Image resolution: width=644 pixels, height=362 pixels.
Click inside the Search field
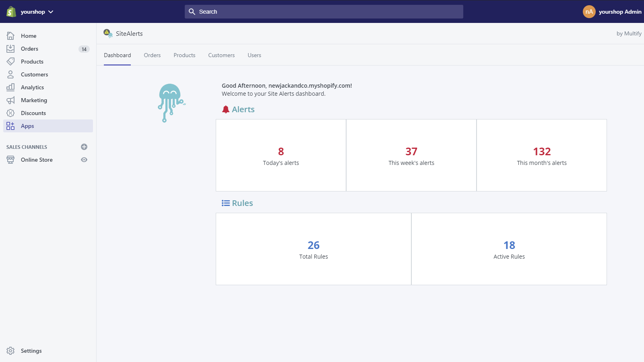pos(322,12)
